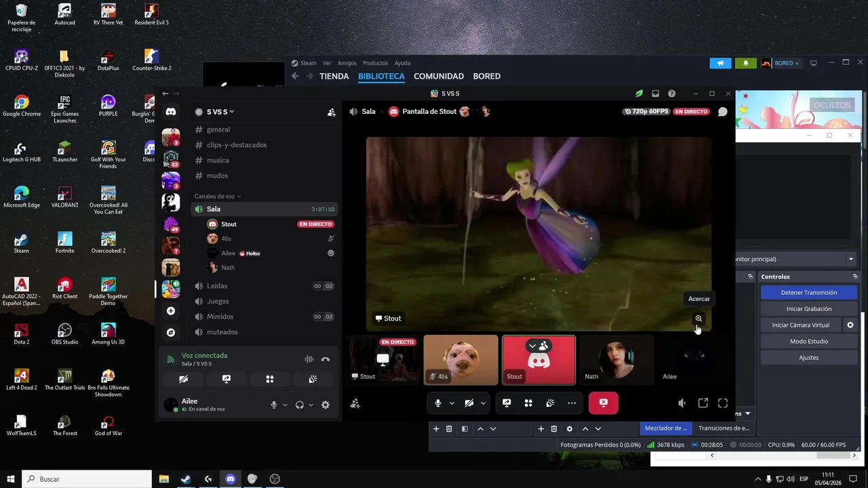Open soundboard in call control bar
This screenshot has width=868, height=488.
[x=550, y=403]
